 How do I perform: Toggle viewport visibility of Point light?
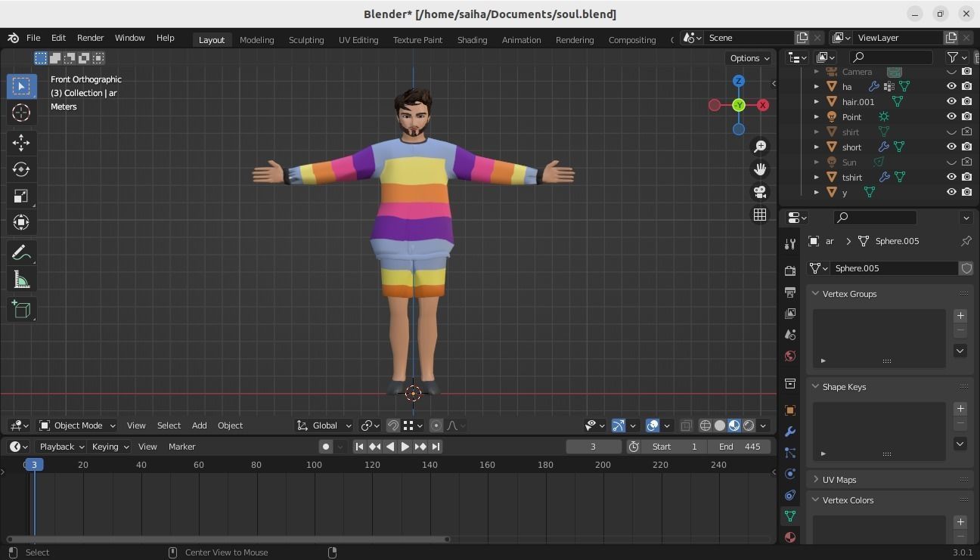click(951, 116)
